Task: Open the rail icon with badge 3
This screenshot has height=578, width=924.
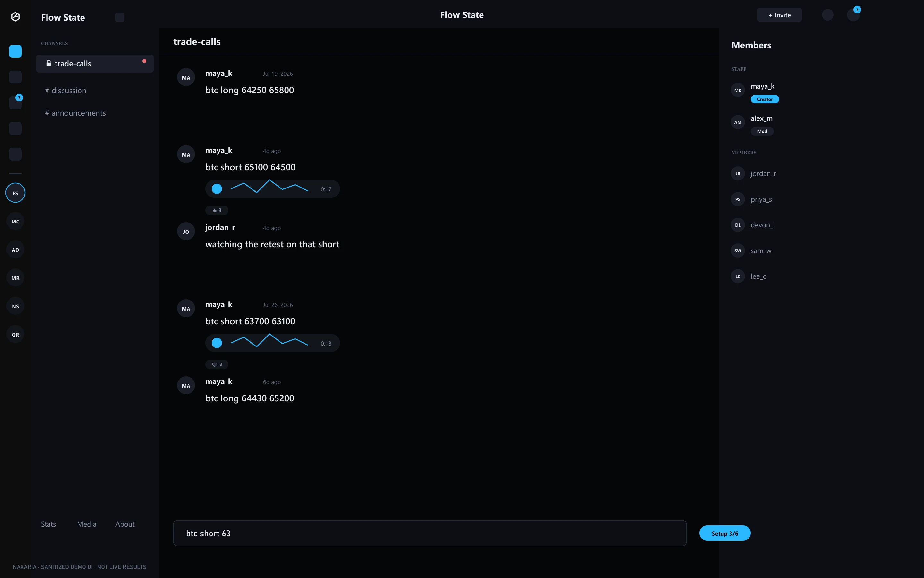Action: [15, 102]
